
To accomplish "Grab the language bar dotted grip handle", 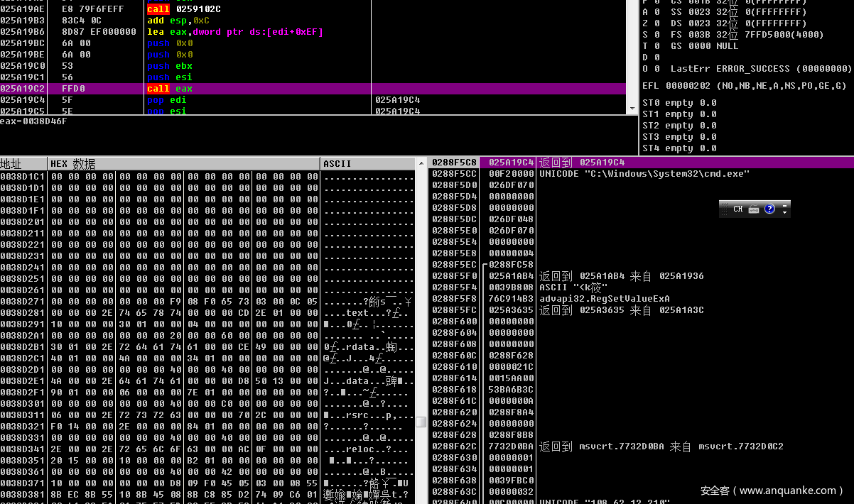I will (724, 209).
